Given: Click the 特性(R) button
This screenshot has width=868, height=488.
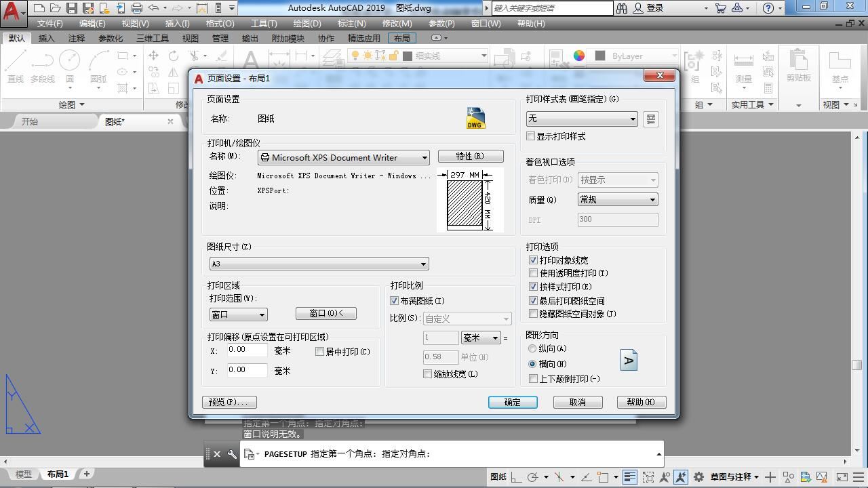Looking at the screenshot, I should (x=471, y=157).
